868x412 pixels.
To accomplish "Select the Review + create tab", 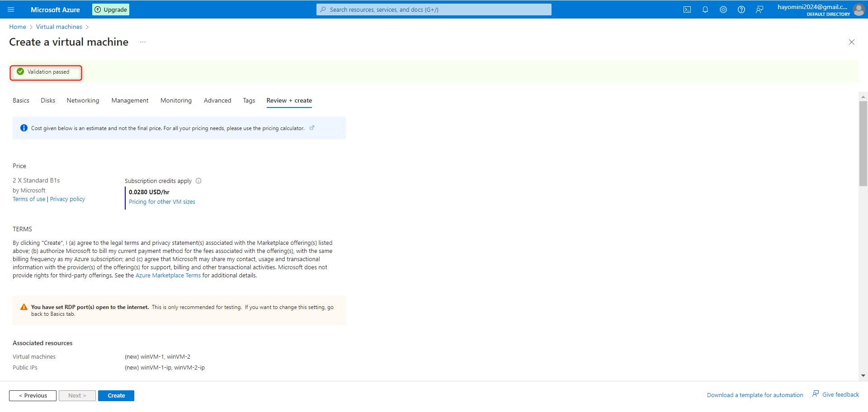I will pos(289,100).
